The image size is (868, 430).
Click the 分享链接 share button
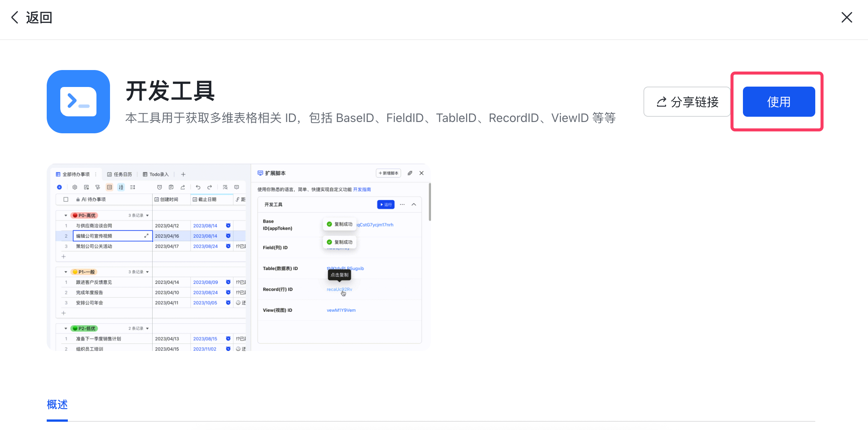click(687, 102)
